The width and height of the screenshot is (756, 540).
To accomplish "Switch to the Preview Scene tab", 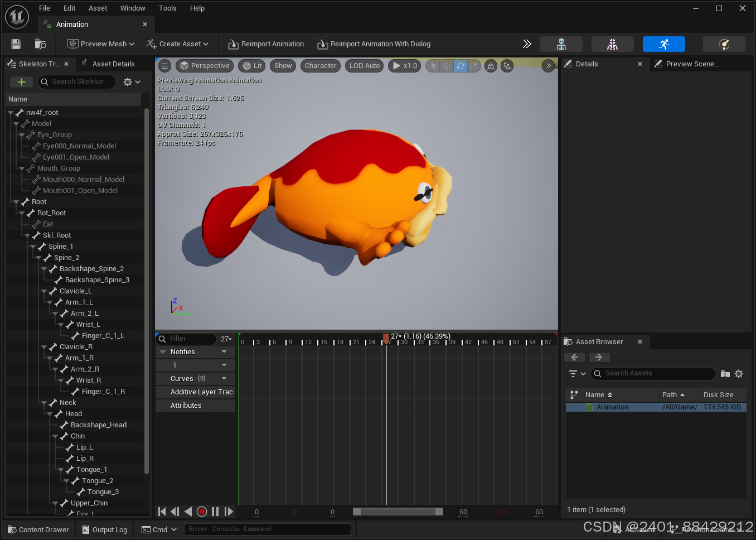I will pyautogui.click(x=687, y=64).
